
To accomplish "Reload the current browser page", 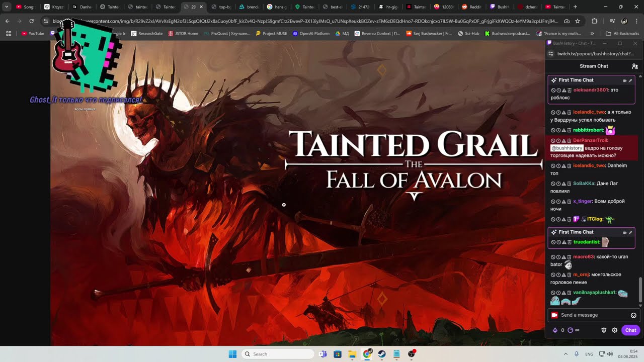I will pyautogui.click(x=32, y=21).
